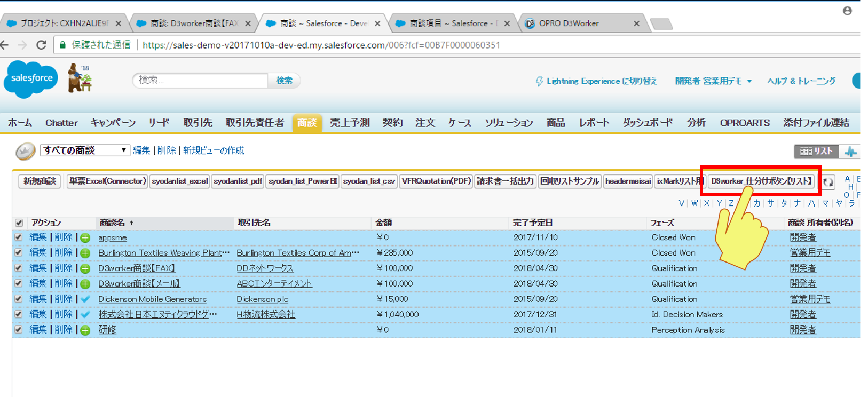This screenshot has width=868, height=397.
Task: Open the Chrome profile account icon
Action: click(847, 11)
